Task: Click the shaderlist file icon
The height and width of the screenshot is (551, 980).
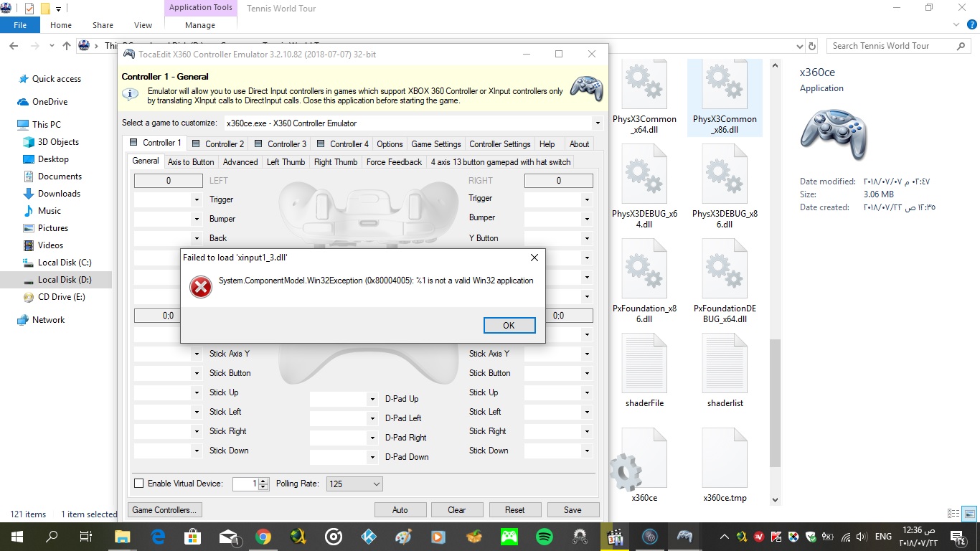Action: pos(725,362)
